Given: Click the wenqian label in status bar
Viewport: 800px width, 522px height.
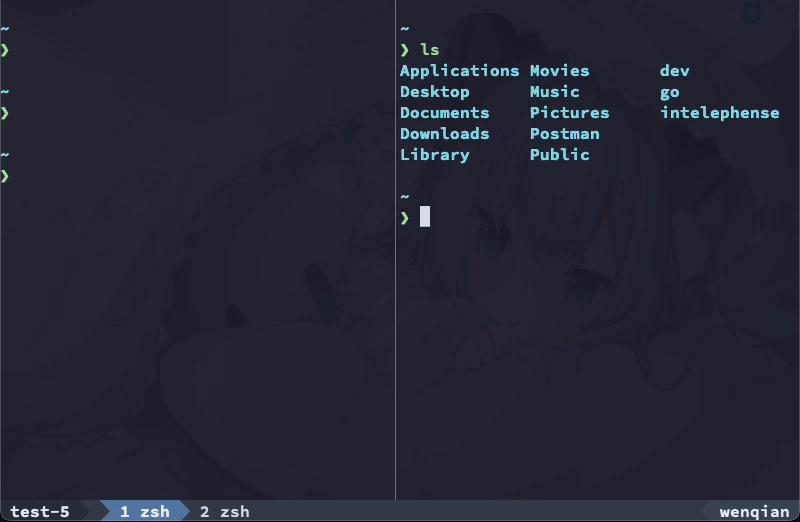Looking at the screenshot, I should pos(754,511).
